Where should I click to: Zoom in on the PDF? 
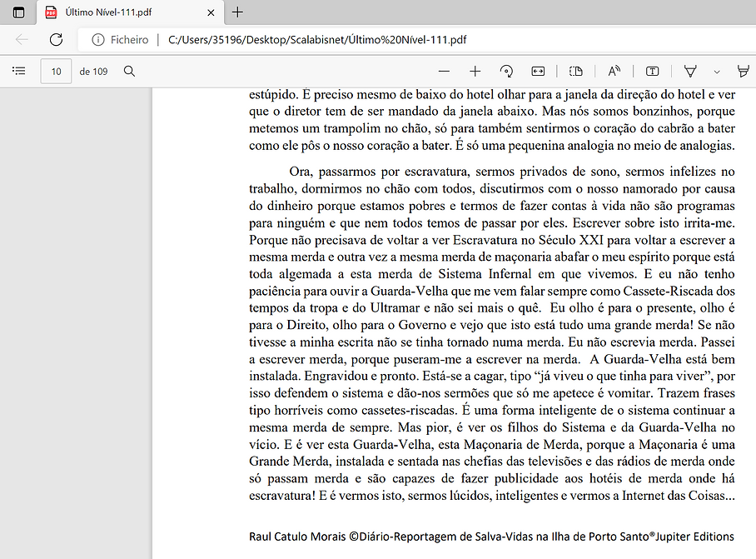pos(475,72)
